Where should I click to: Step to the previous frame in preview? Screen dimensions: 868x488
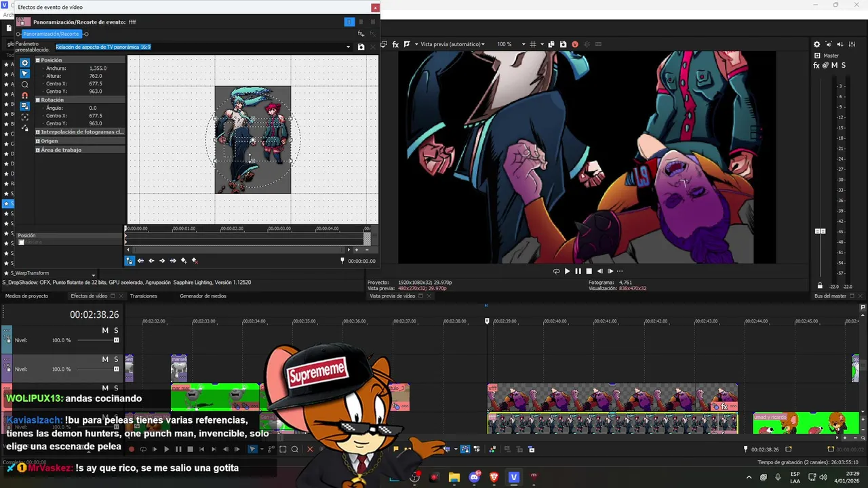coord(599,271)
